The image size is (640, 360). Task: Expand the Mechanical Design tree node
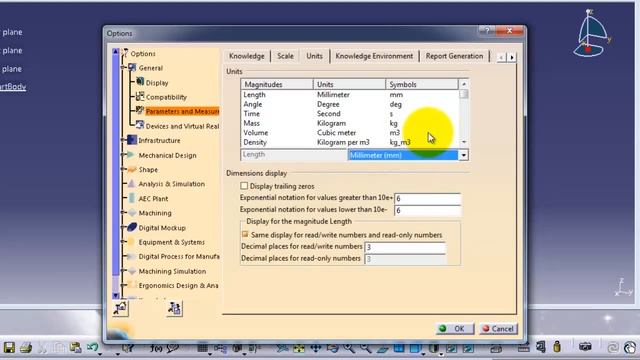point(123,155)
